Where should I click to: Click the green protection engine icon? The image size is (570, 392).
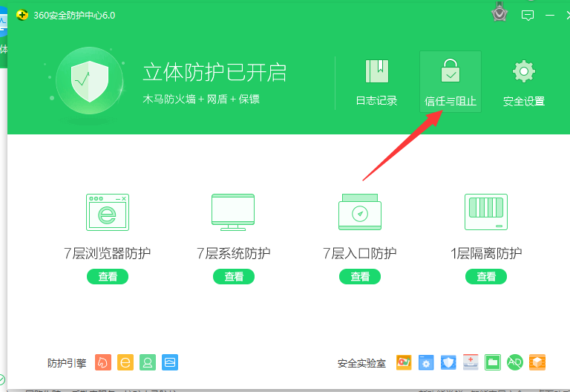pyautogui.click(x=148, y=362)
